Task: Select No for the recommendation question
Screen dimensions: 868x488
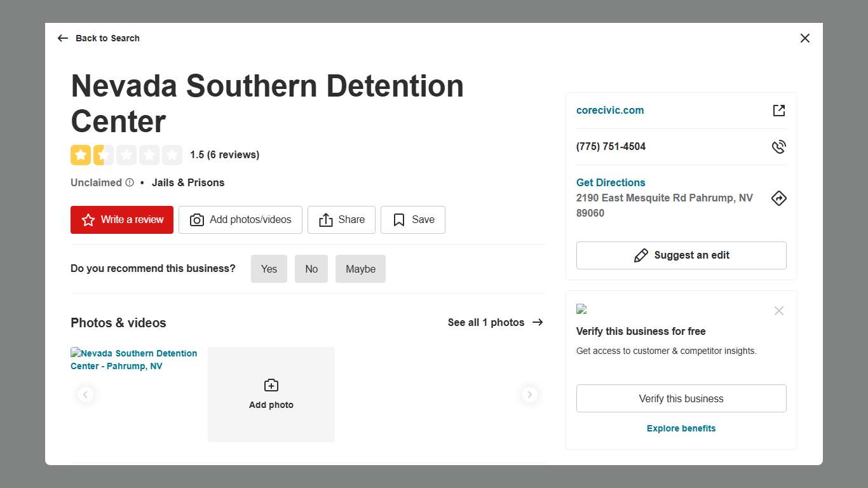Action: 311,269
